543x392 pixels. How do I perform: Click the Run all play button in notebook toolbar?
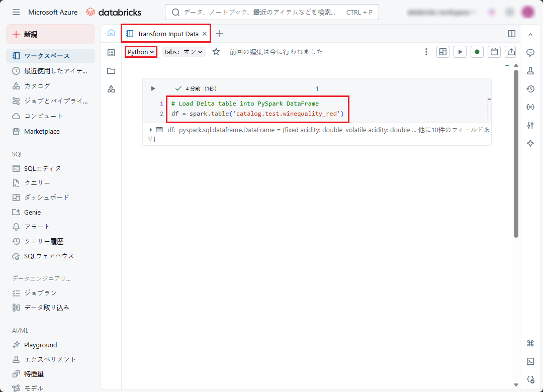coord(460,52)
